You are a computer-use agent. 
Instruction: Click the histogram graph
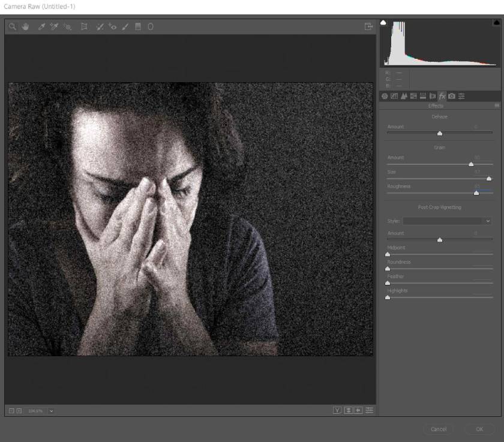point(440,43)
